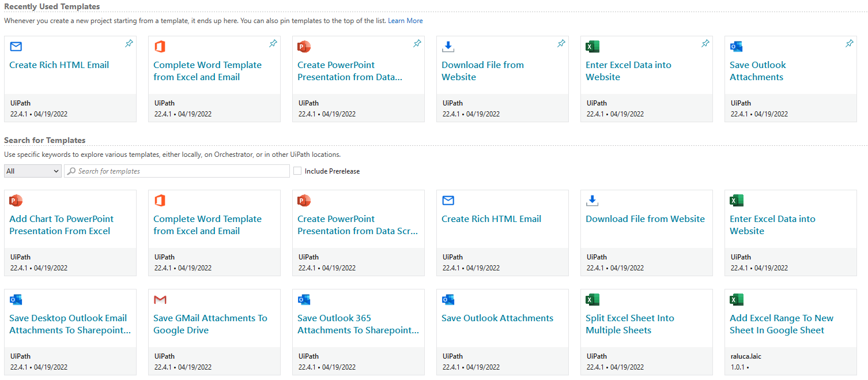Click PowerPoint icon on Create PowerPoint Presentation from Data Scr card
The width and height of the screenshot is (868, 380).
[304, 201]
